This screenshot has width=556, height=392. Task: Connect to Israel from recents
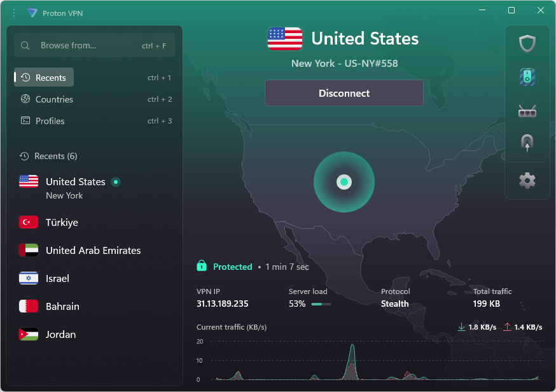94,278
